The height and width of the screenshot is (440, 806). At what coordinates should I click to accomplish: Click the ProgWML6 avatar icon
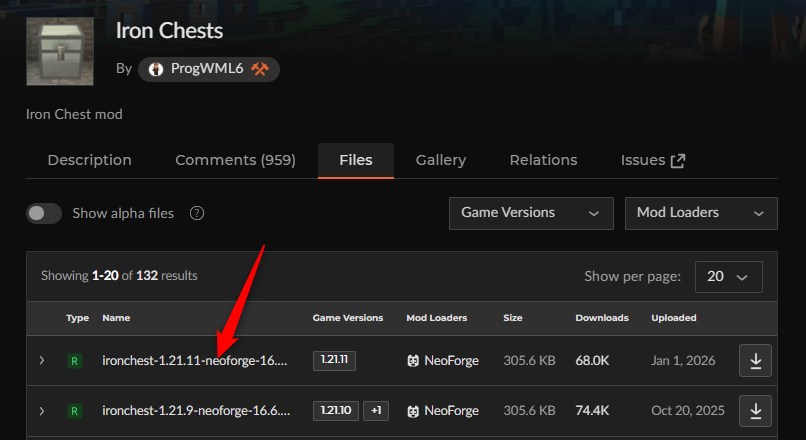click(156, 69)
